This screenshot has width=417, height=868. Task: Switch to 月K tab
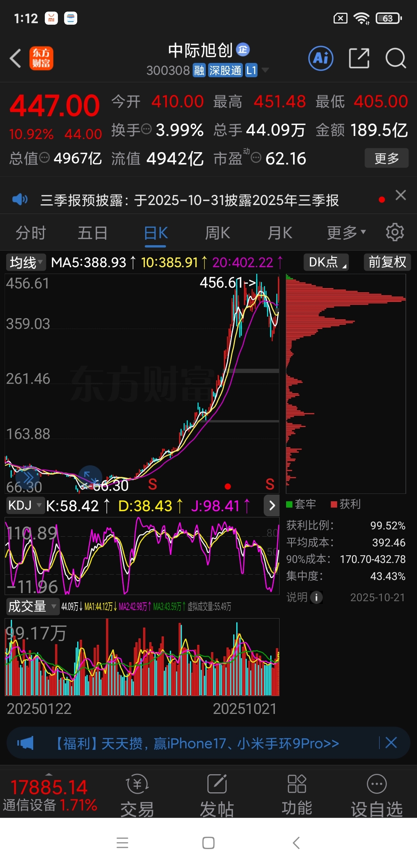280,233
